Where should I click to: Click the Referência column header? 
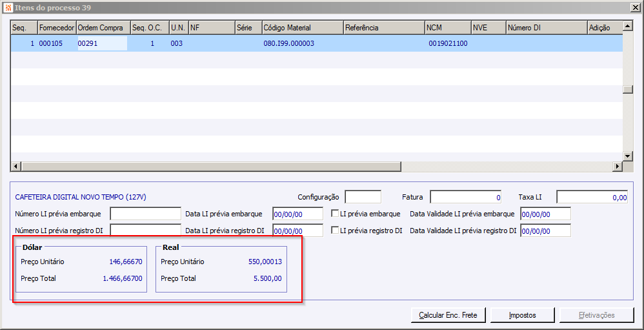pyautogui.click(x=385, y=28)
